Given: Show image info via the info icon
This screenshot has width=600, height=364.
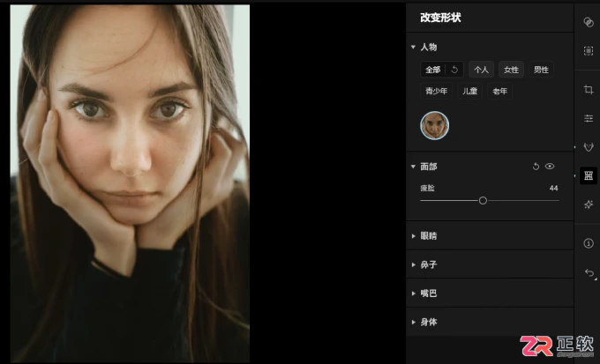Looking at the screenshot, I should point(589,243).
